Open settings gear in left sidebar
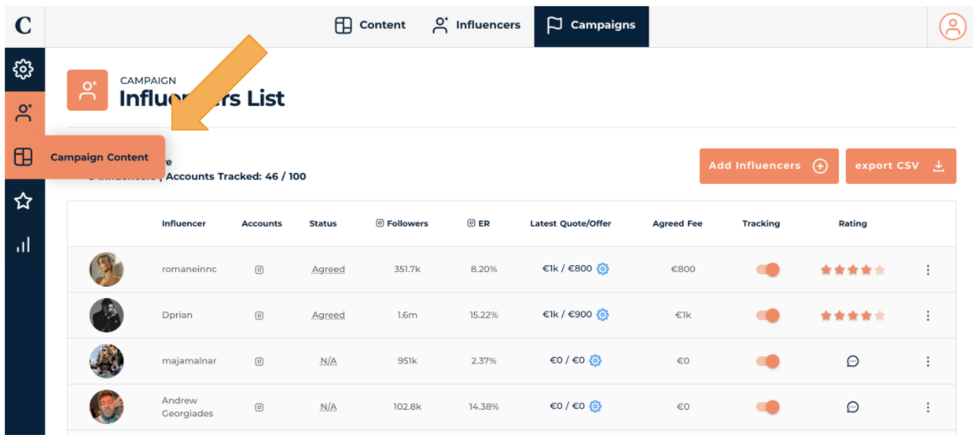The width and height of the screenshot is (980, 445). pos(23,69)
